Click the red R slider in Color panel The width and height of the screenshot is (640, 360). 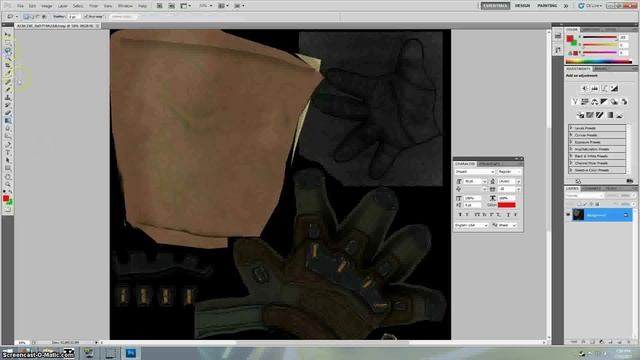(600, 37)
